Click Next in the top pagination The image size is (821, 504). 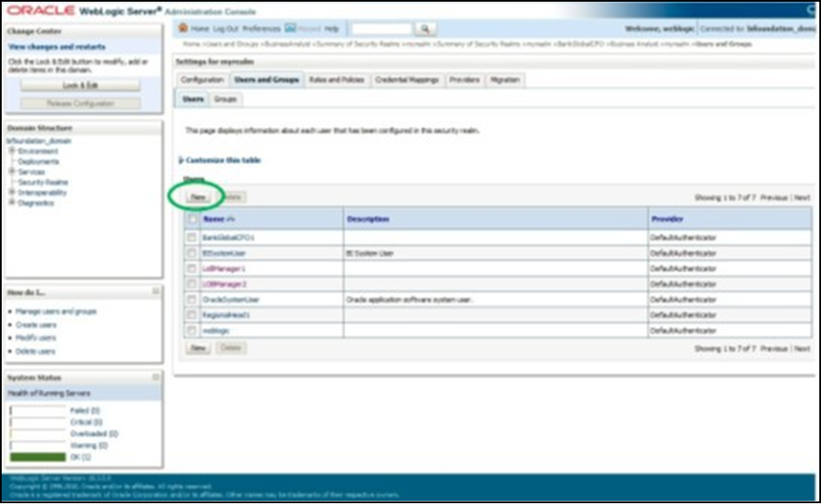[802, 198]
